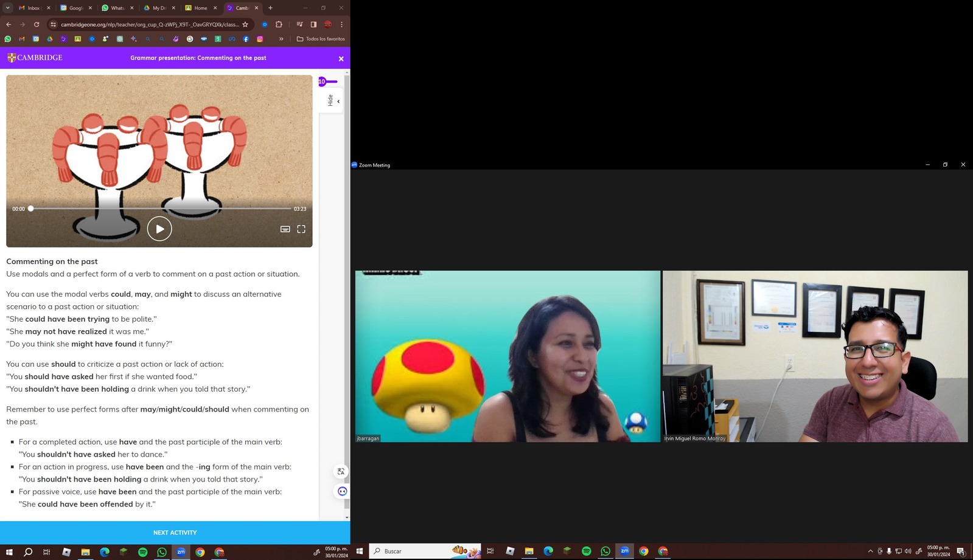
Task: Click the NEXT ACTIVITY button
Action: point(175,533)
